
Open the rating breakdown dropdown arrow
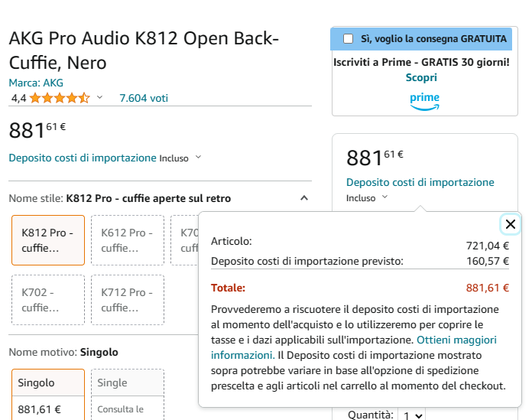pyautogui.click(x=99, y=98)
